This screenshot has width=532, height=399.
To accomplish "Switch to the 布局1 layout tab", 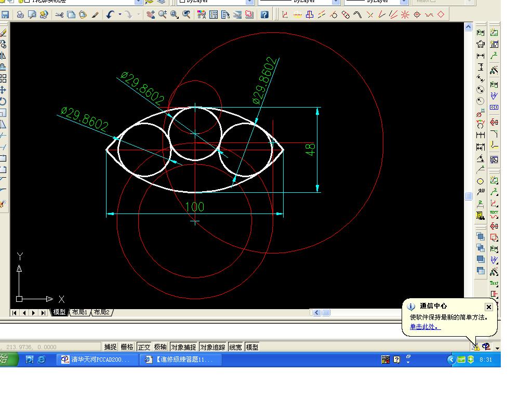I will [x=79, y=312].
